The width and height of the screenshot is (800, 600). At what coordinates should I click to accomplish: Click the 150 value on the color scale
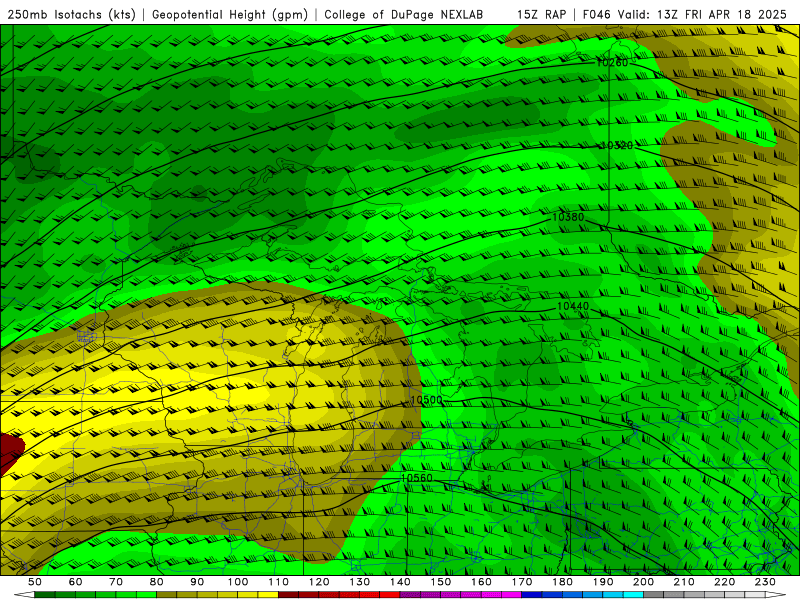(x=440, y=582)
